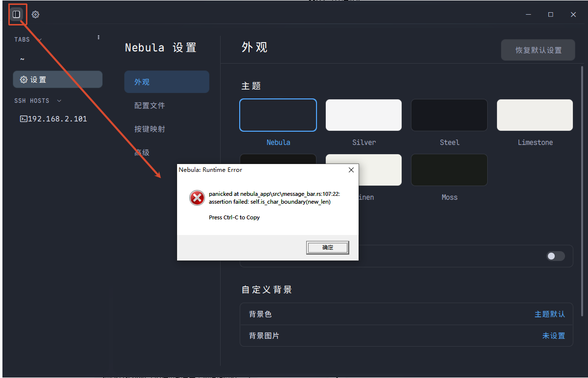Image resolution: width=588 pixels, height=378 pixels.
Task: Select the Silver theme swatch
Action: [363, 115]
